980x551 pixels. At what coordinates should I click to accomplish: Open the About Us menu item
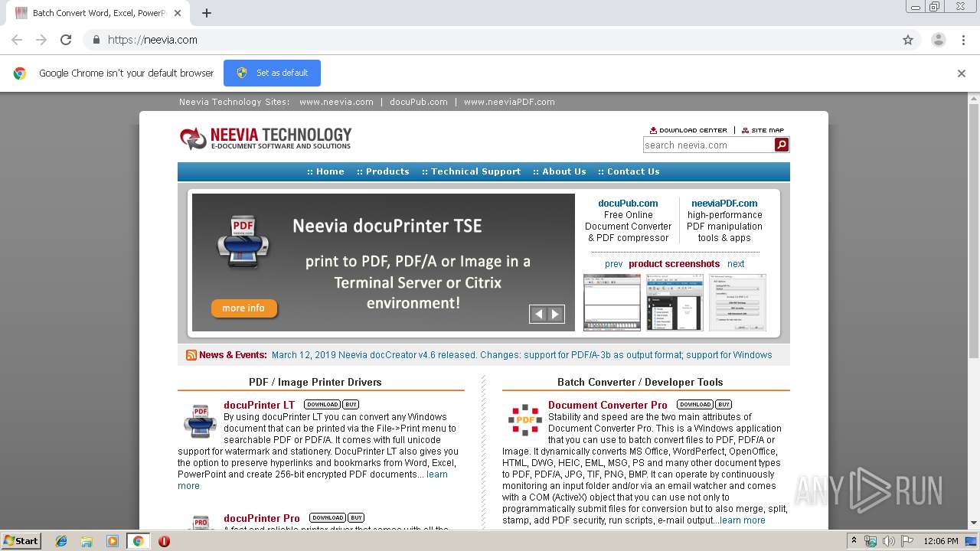coord(560,171)
